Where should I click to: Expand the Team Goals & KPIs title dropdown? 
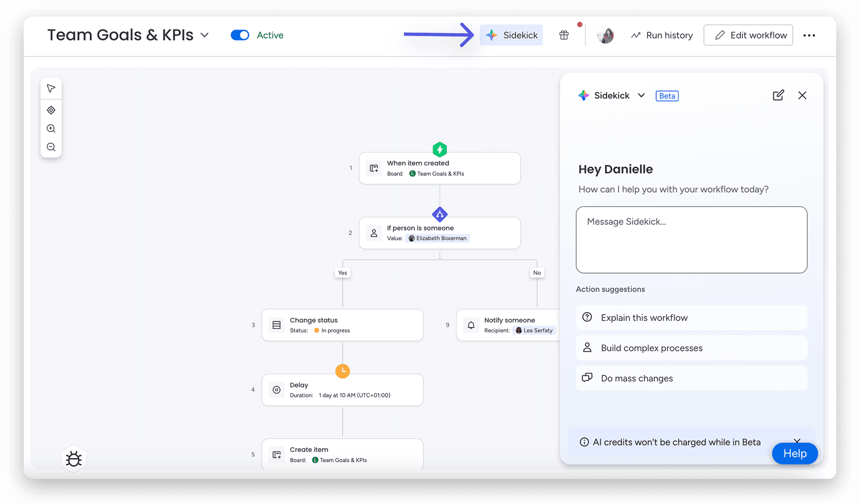pos(205,35)
